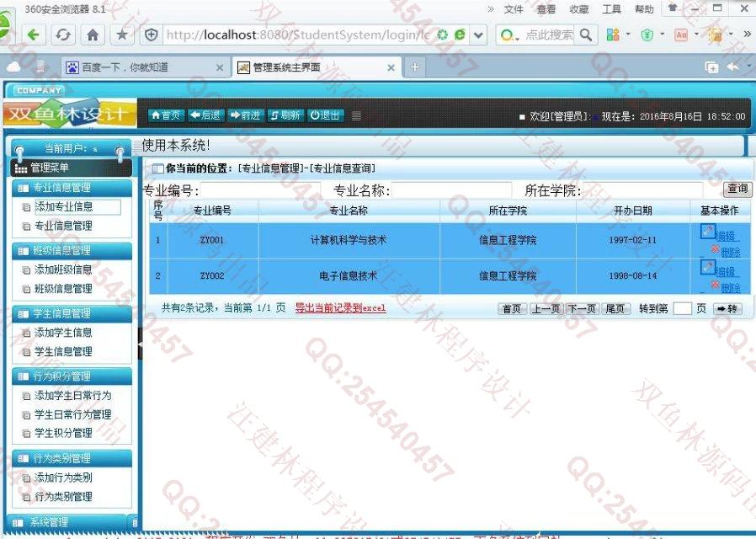The width and height of the screenshot is (756, 539).
Task: Open 添加专业信息 in sidebar
Action: (64, 207)
